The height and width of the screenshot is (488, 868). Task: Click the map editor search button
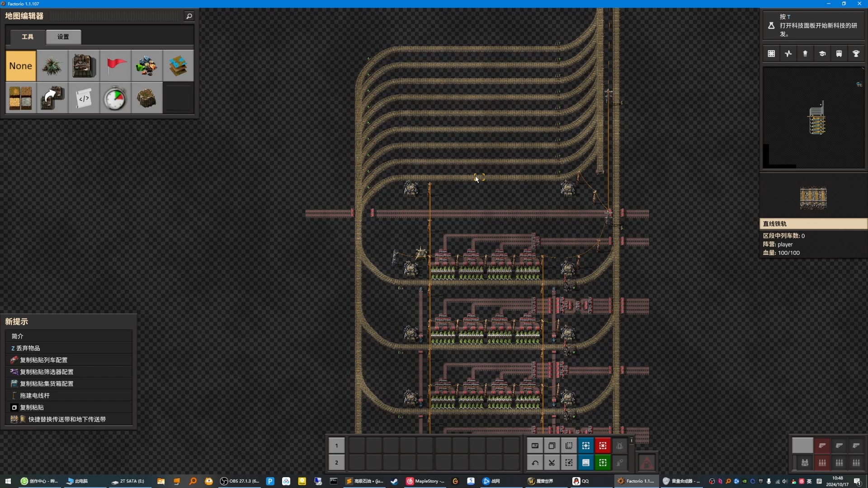(189, 16)
